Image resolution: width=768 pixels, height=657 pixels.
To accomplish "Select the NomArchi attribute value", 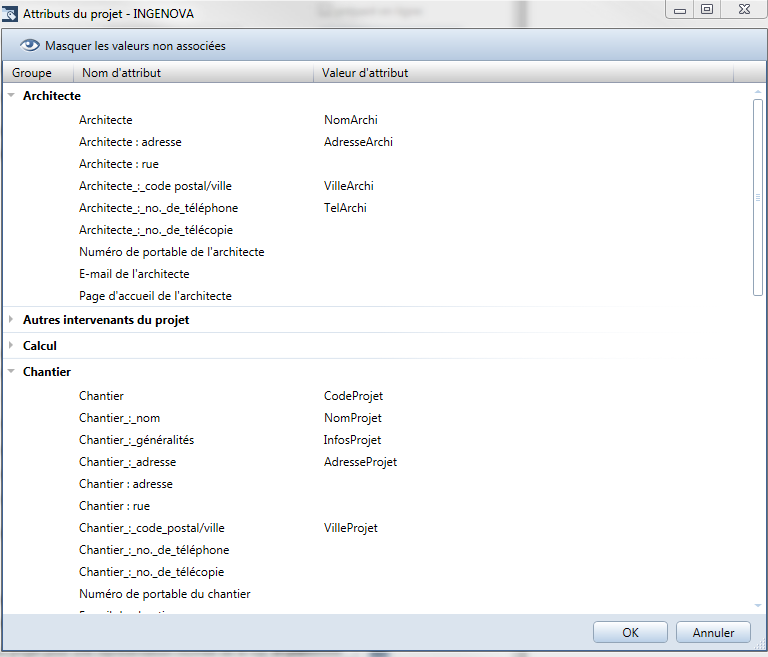I will pyautogui.click(x=350, y=120).
